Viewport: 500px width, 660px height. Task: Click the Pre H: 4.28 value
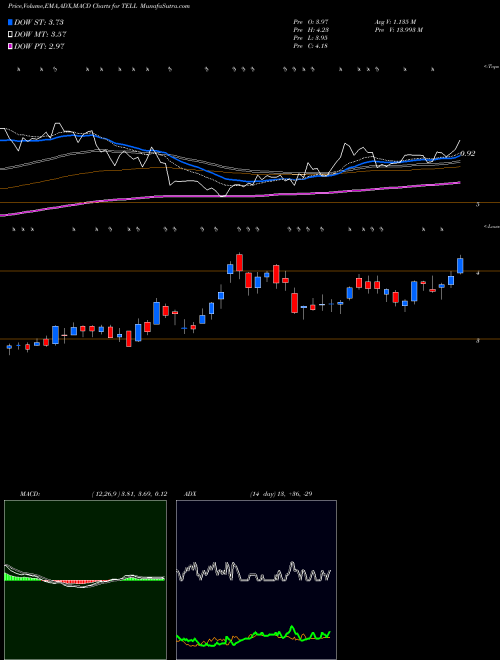[311, 30]
